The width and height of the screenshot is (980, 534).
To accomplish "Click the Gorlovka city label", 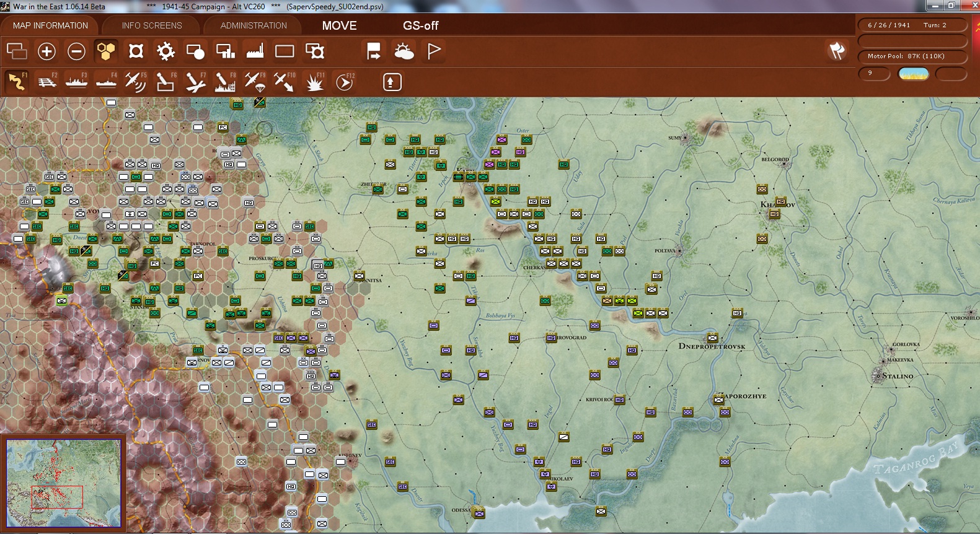I will (906, 344).
